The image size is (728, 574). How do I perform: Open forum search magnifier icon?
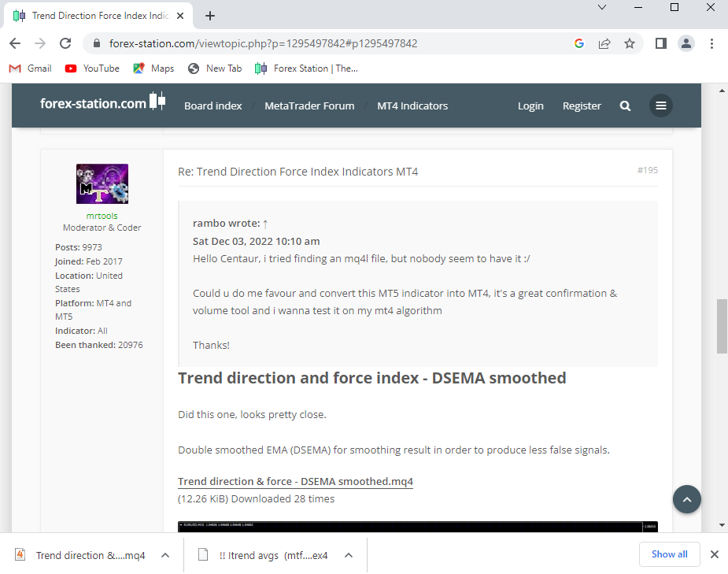click(625, 106)
